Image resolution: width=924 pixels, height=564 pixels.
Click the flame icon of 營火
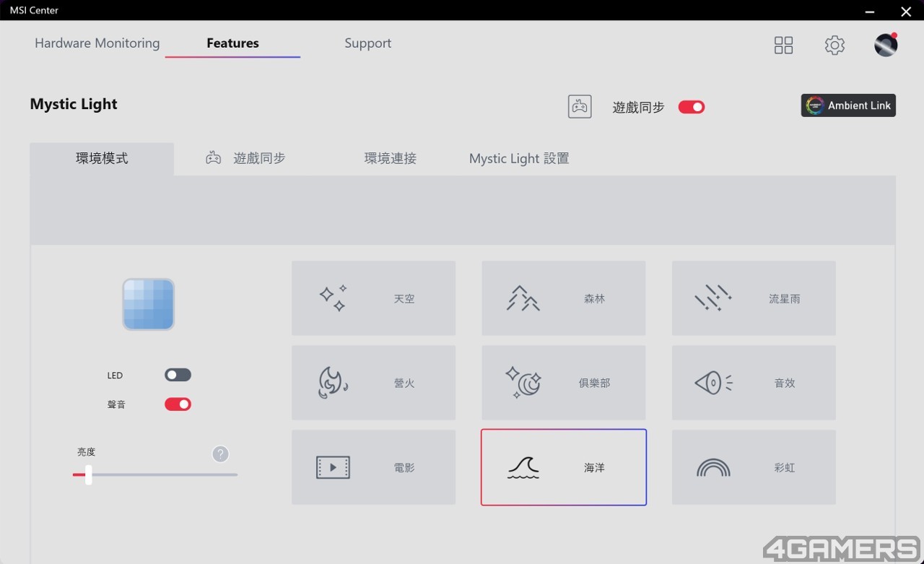click(334, 383)
